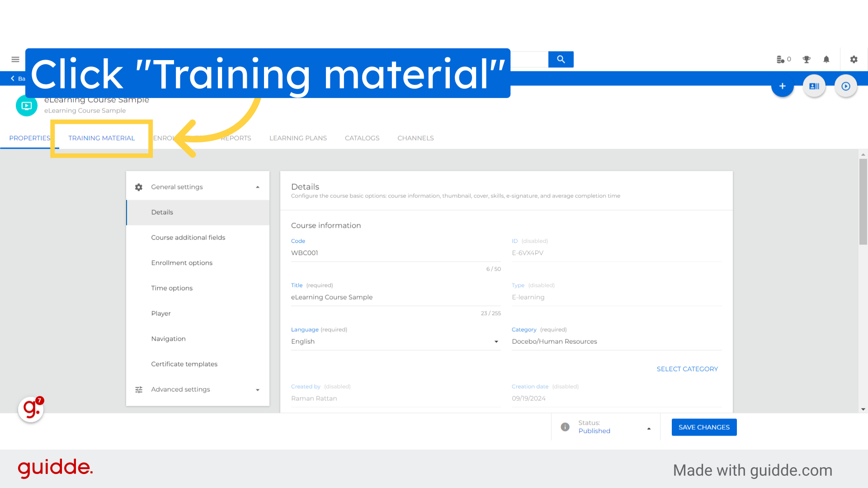Open the hamburger navigation menu
Image resolution: width=868 pixels, height=488 pixels.
[15, 59]
